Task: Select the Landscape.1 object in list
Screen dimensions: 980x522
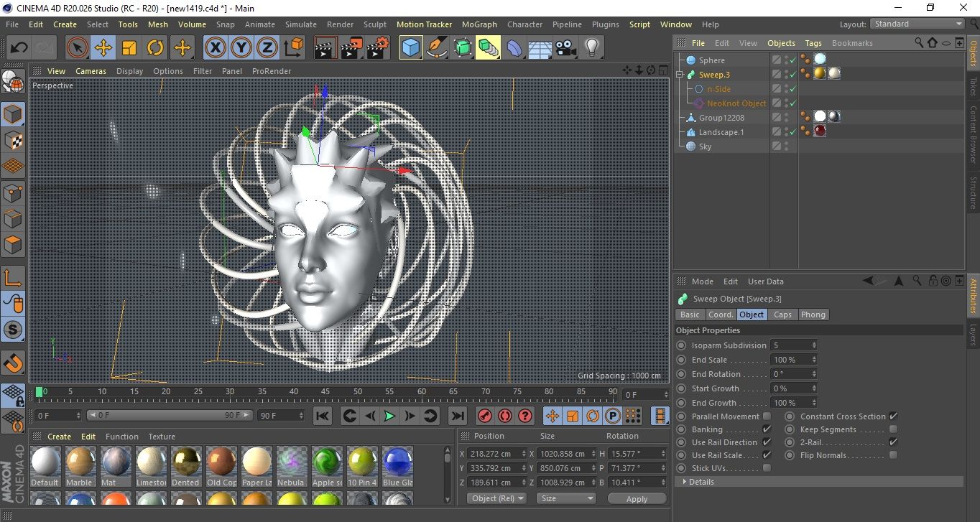Action: coord(721,132)
